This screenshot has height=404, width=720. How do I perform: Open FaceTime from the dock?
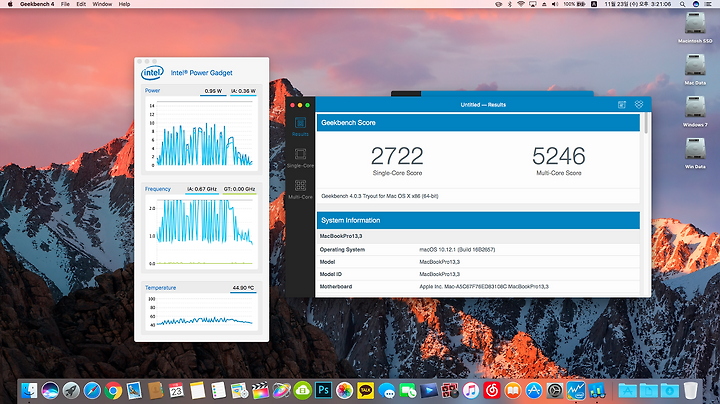click(x=408, y=391)
